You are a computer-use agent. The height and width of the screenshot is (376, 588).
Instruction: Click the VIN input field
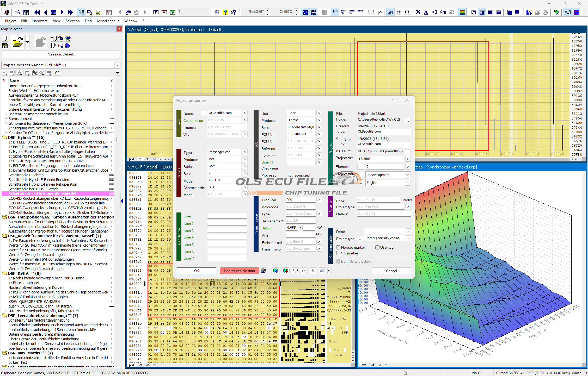coord(224,134)
